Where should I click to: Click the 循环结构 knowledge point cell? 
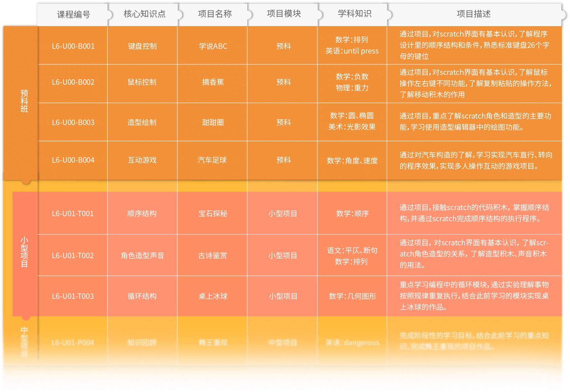[142, 296]
